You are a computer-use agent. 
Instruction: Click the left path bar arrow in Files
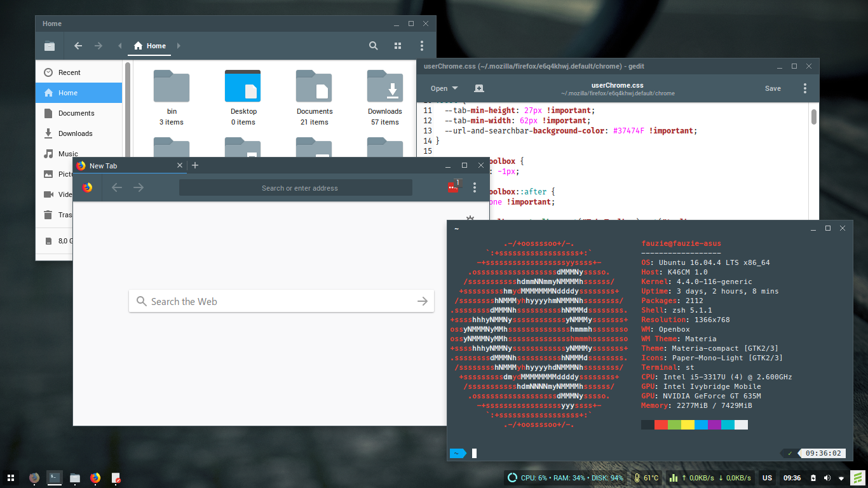120,46
